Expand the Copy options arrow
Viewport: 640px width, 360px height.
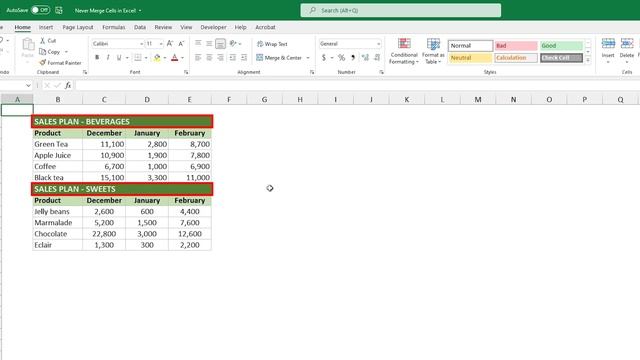coord(66,52)
